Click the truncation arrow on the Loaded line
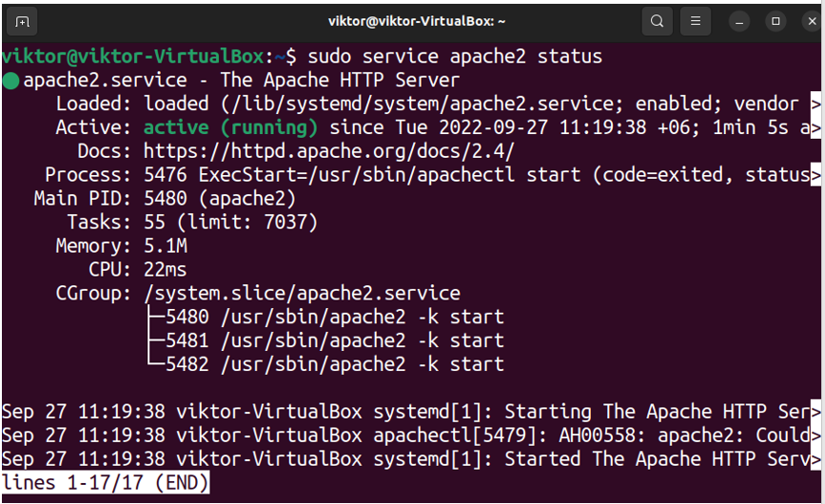The width and height of the screenshot is (825, 504). coord(815,104)
